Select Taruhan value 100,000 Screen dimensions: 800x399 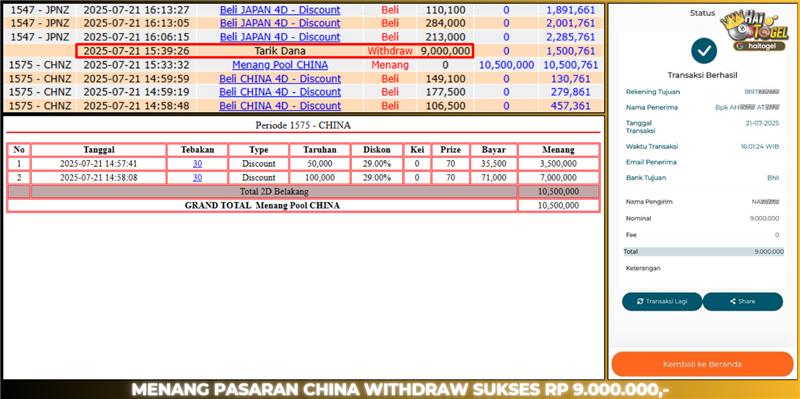click(x=320, y=178)
